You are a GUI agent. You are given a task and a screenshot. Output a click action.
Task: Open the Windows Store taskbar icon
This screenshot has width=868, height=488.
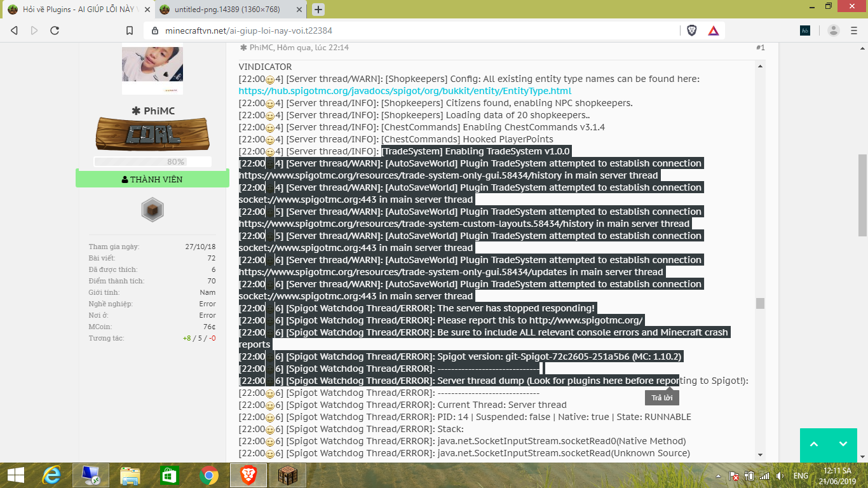point(170,475)
